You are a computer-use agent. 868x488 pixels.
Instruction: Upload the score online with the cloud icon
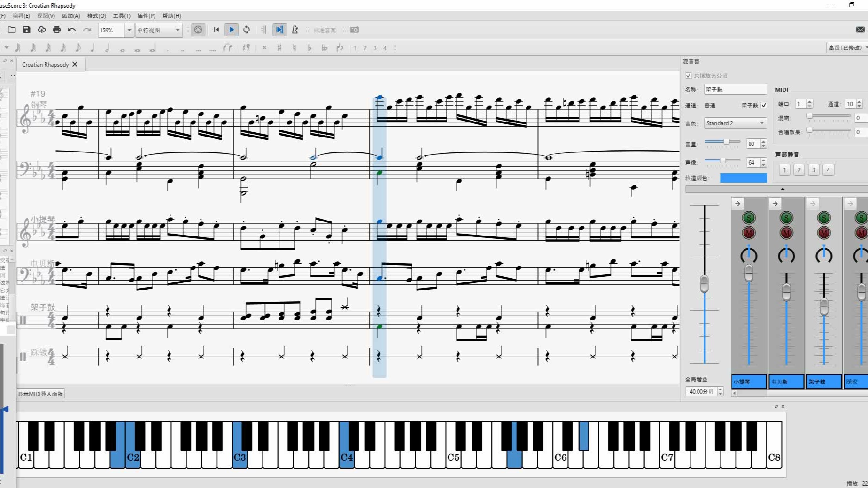[x=42, y=30]
